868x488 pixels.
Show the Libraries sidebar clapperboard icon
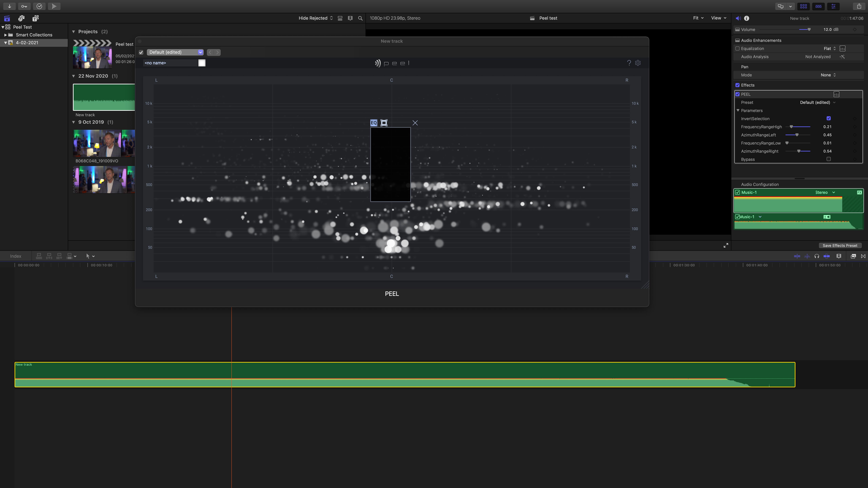tap(7, 18)
